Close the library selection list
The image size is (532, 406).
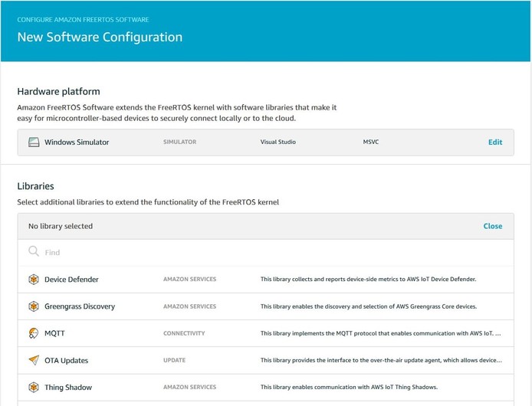click(x=493, y=226)
